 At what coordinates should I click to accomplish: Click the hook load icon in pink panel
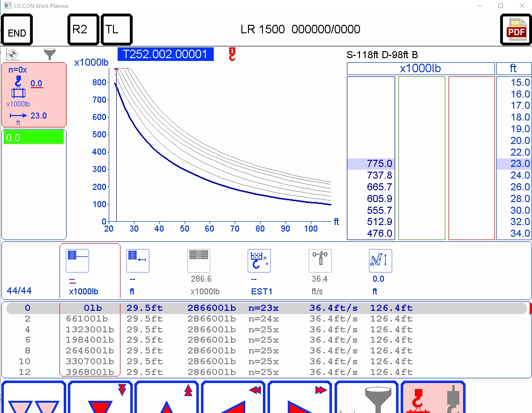coord(18,87)
